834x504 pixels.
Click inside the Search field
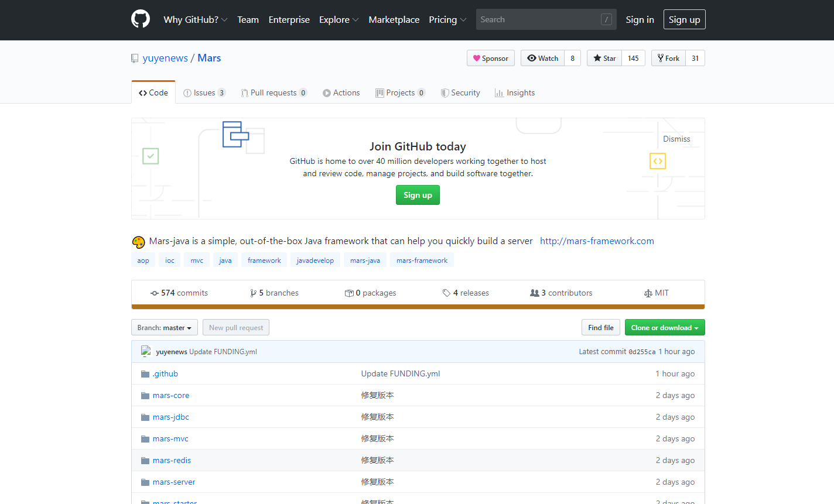(546, 19)
